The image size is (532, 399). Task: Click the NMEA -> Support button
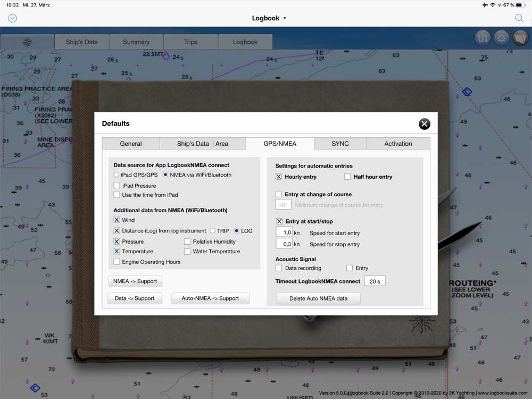click(x=135, y=281)
